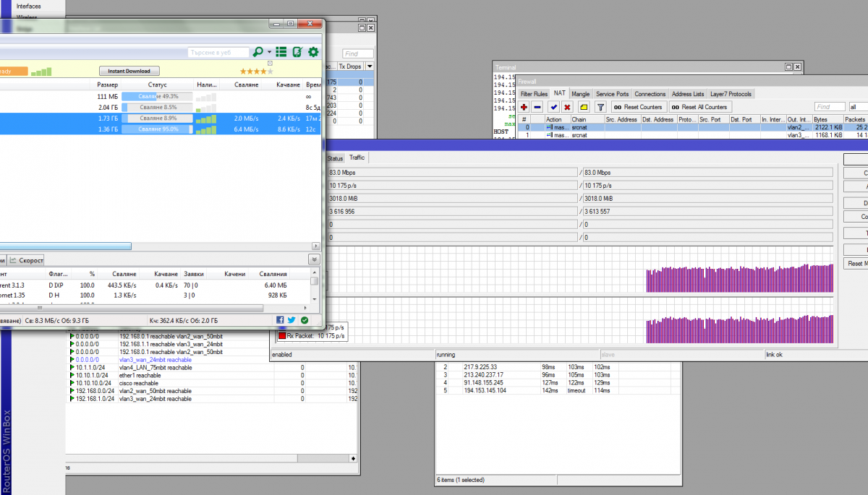
Task: Collapse the details pane with the chevron button
Action: 314,259
